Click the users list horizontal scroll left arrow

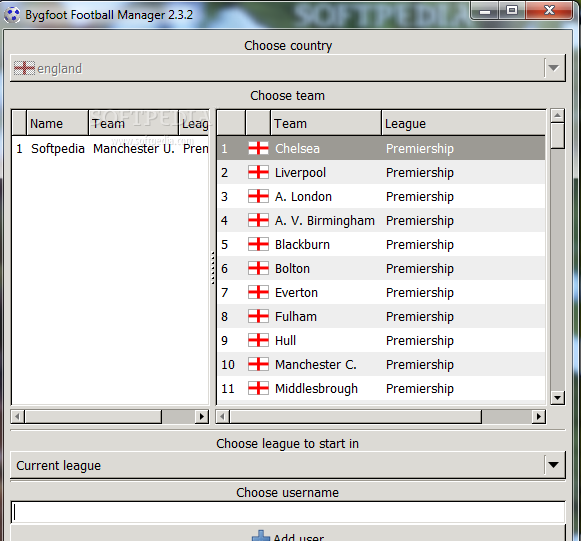point(17,416)
